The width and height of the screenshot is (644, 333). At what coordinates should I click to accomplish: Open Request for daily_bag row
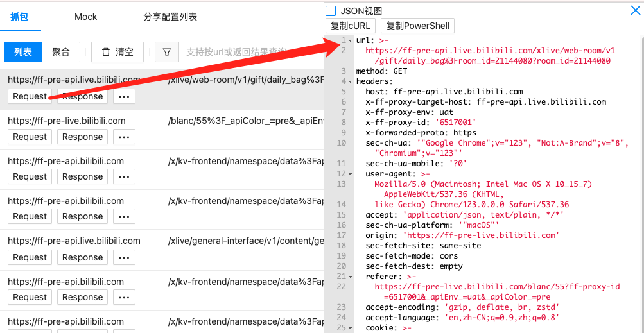pos(30,96)
